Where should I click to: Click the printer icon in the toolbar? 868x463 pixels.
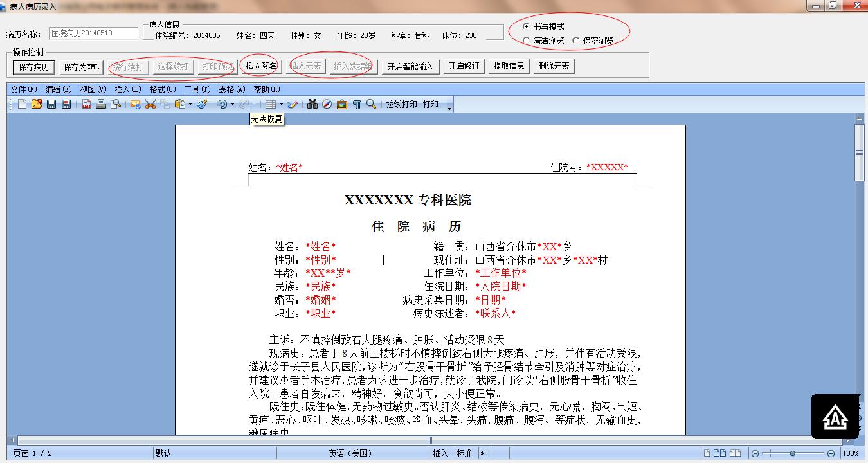pyautogui.click(x=101, y=104)
